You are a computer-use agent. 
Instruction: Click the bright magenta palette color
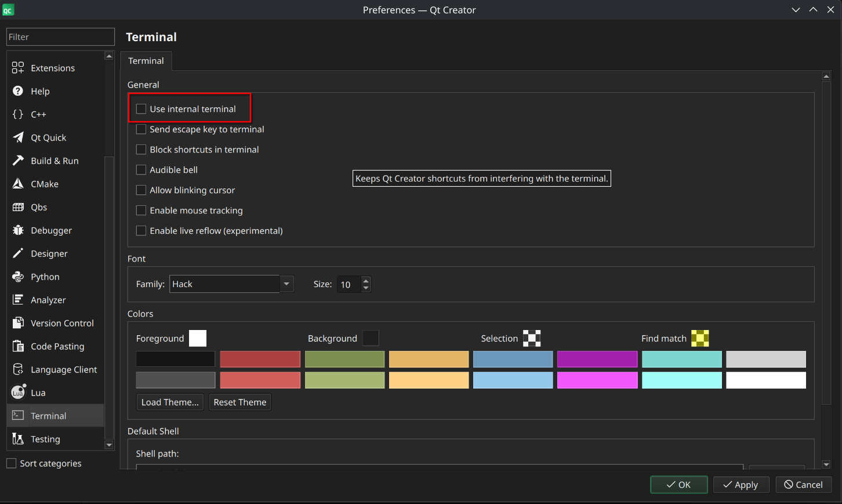pos(597,380)
